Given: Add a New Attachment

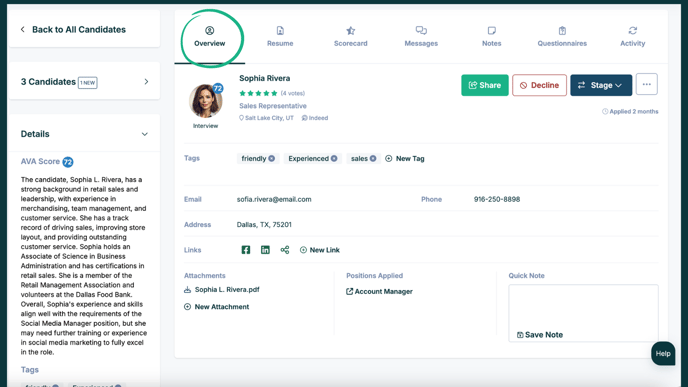Looking at the screenshot, I should 216,307.
